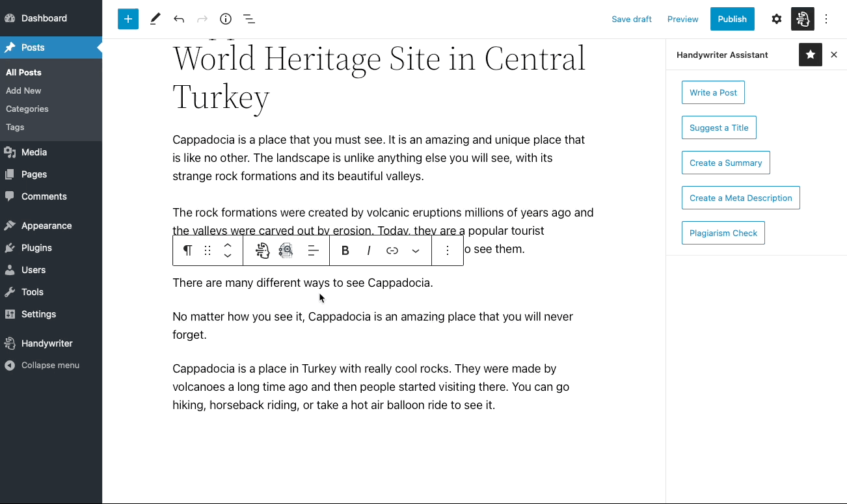Insert a link with the link icon
The width and height of the screenshot is (847, 504).
tap(392, 250)
